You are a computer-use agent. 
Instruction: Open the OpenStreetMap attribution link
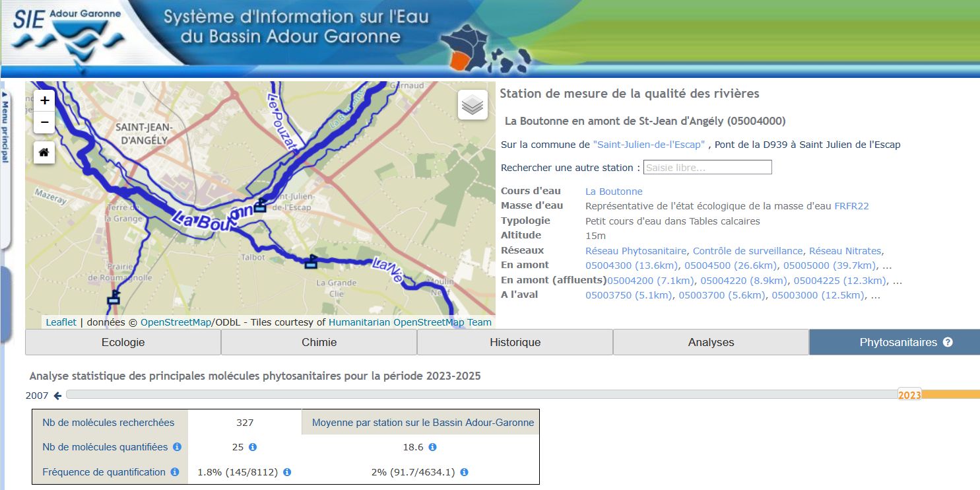[x=175, y=322]
